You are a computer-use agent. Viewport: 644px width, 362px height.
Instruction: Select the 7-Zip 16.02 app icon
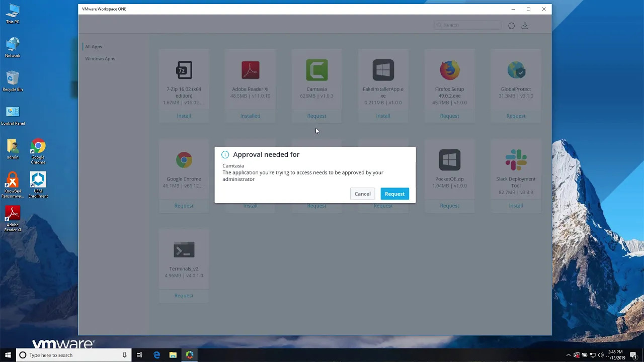(x=184, y=70)
